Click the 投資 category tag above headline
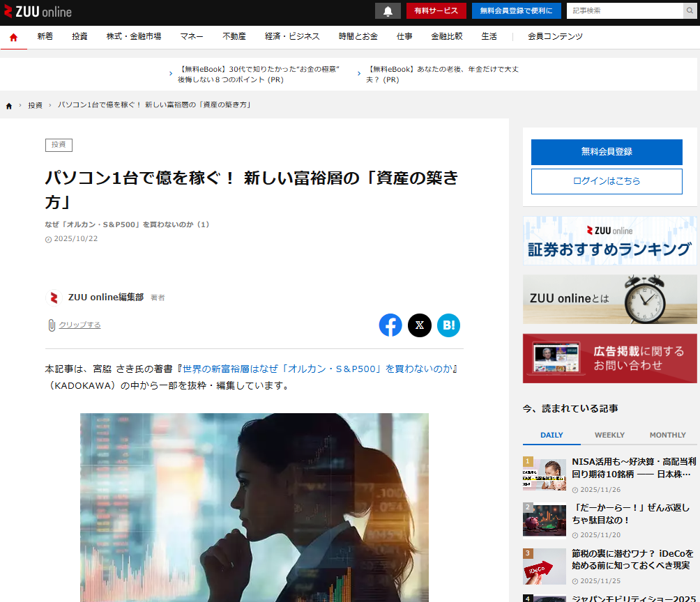700x602 pixels. [59, 145]
